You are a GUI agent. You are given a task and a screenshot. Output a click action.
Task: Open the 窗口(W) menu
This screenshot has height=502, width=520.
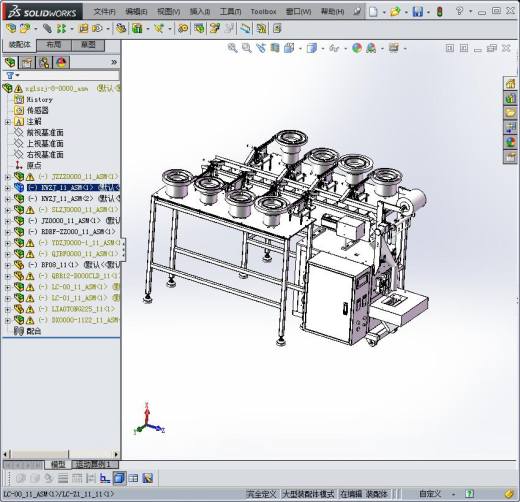pos(298,12)
